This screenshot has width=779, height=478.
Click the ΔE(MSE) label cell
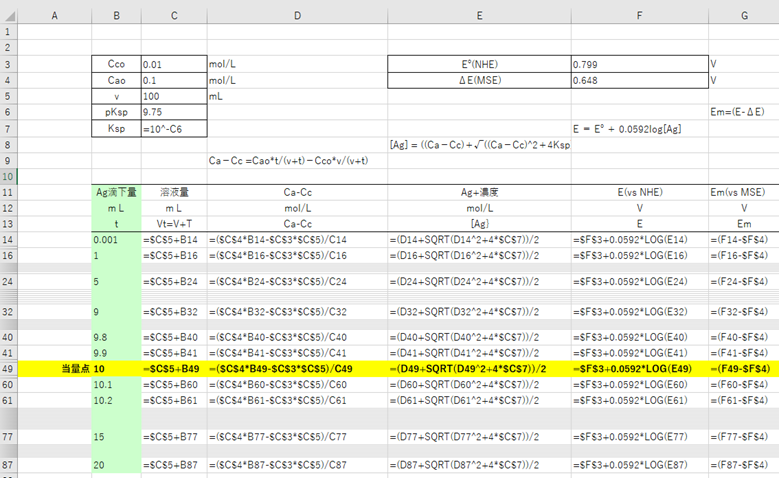(479, 80)
